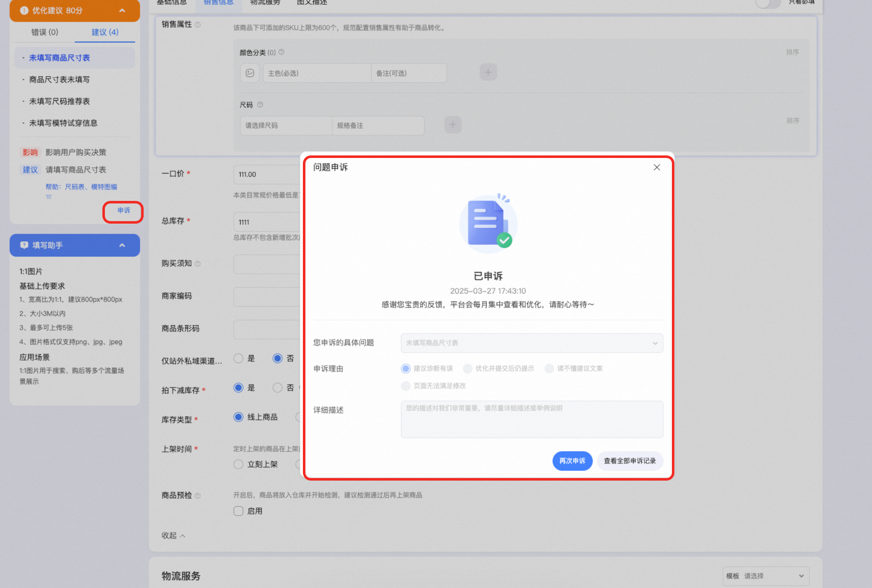This screenshot has width=872, height=588.
Task: Switch to the 基础信息 tab
Action: (x=171, y=3)
